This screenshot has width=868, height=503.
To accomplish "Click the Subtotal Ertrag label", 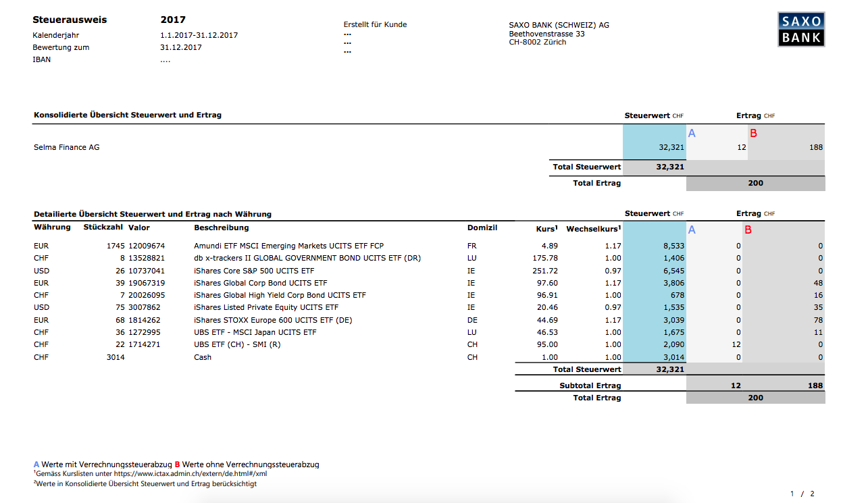I will click(590, 386).
